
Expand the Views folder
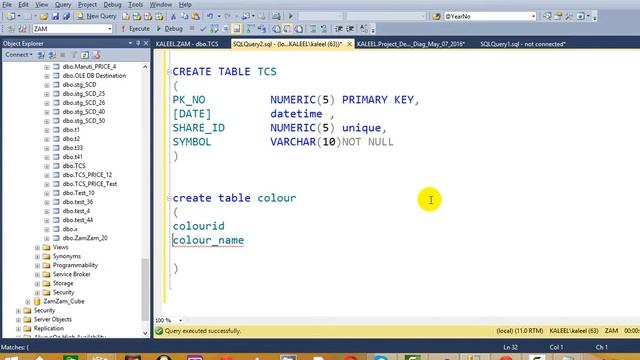pos(37,247)
